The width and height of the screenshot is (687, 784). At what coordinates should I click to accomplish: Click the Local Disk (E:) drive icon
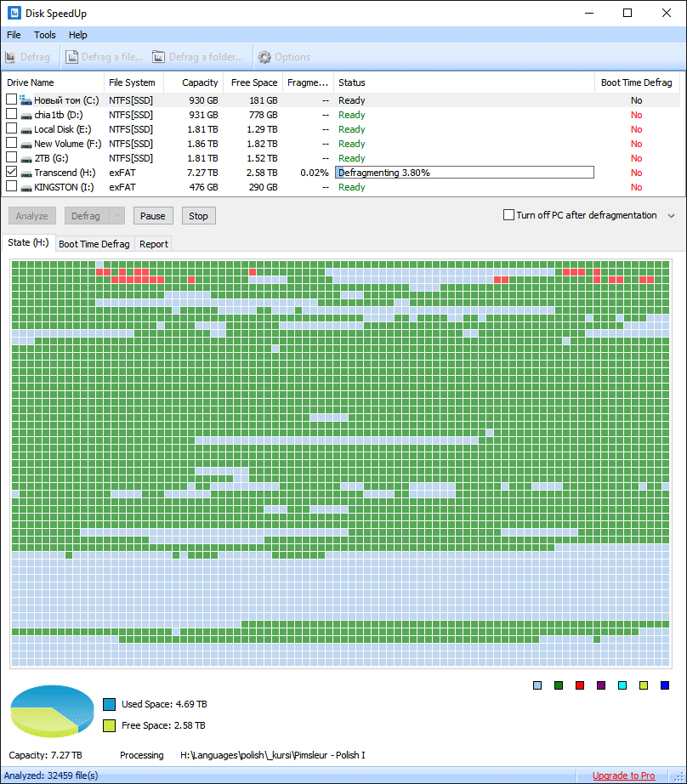click(26, 130)
